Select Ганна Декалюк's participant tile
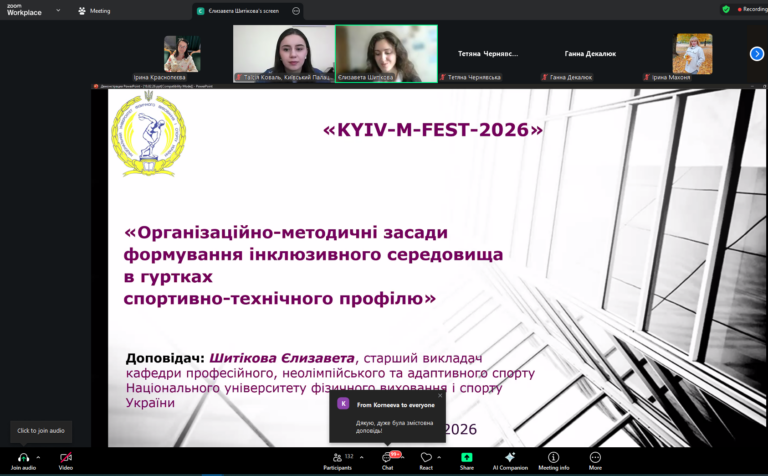 pyautogui.click(x=590, y=54)
